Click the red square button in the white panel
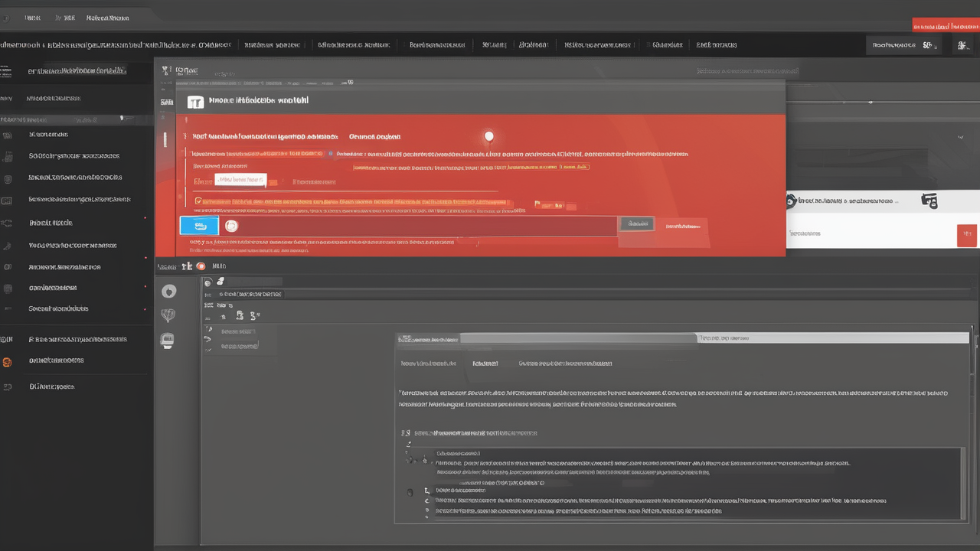This screenshot has width=980, height=551. (966, 236)
